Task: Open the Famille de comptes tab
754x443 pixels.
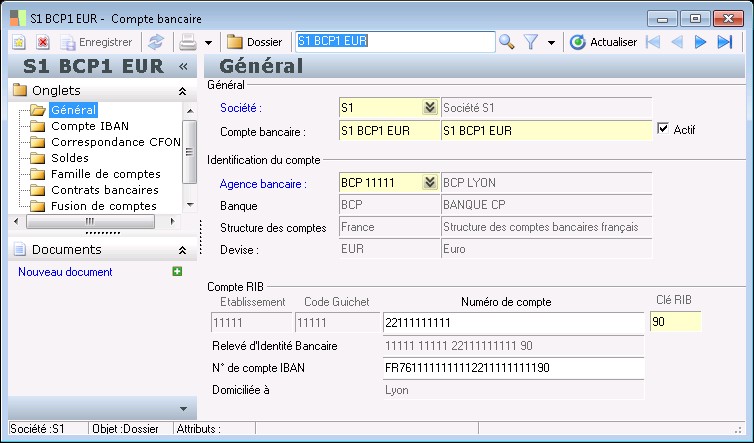Action: 106,174
